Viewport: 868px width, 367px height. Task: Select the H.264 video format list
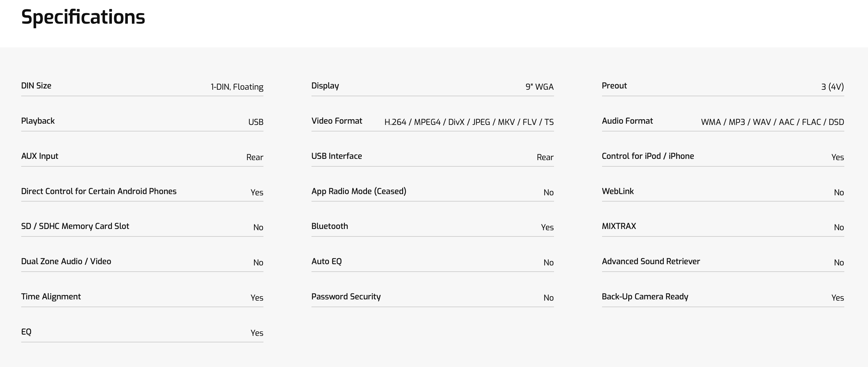pyautogui.click(x=469, y=122)
